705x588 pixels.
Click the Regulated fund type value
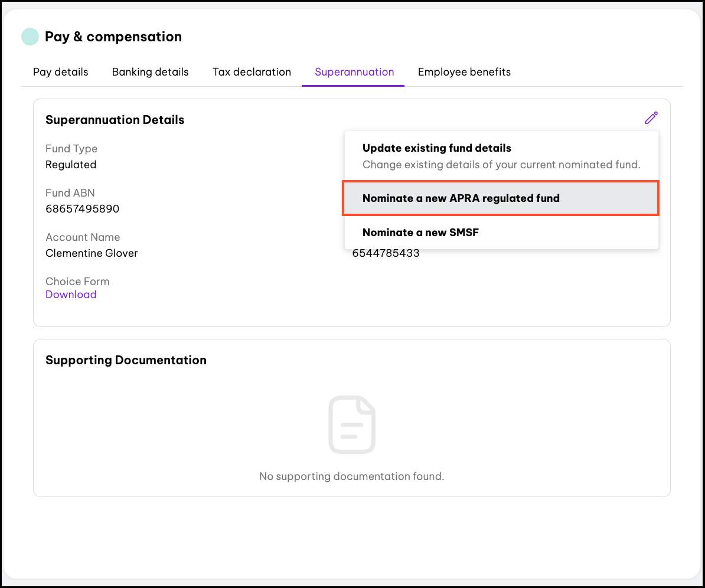[71, 165]
